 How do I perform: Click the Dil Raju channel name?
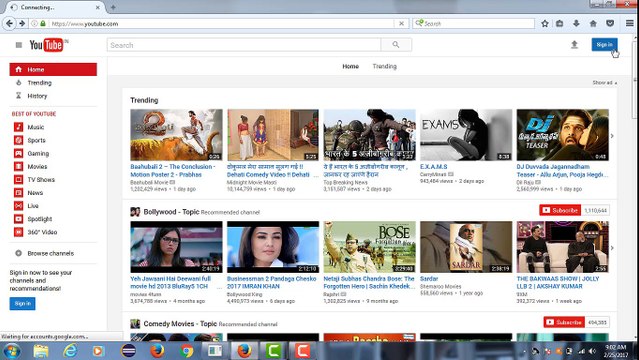tap(526, 182)
